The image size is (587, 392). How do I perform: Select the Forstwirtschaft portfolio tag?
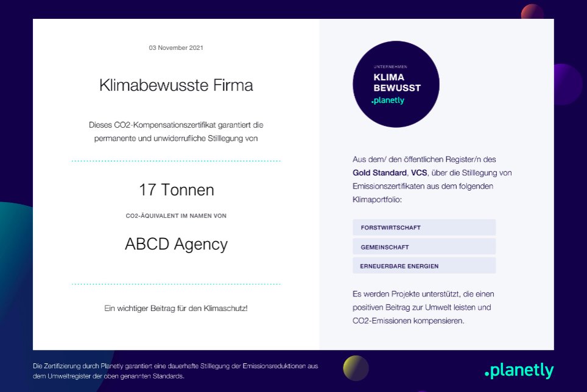[x=424, y=228]
